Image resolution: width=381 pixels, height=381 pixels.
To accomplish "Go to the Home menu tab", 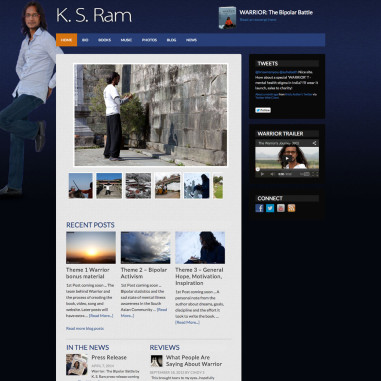I will point(66,40).
